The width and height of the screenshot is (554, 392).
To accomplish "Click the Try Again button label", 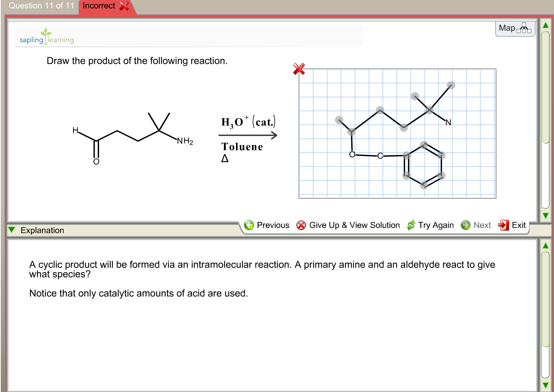I will pos(436,225).
